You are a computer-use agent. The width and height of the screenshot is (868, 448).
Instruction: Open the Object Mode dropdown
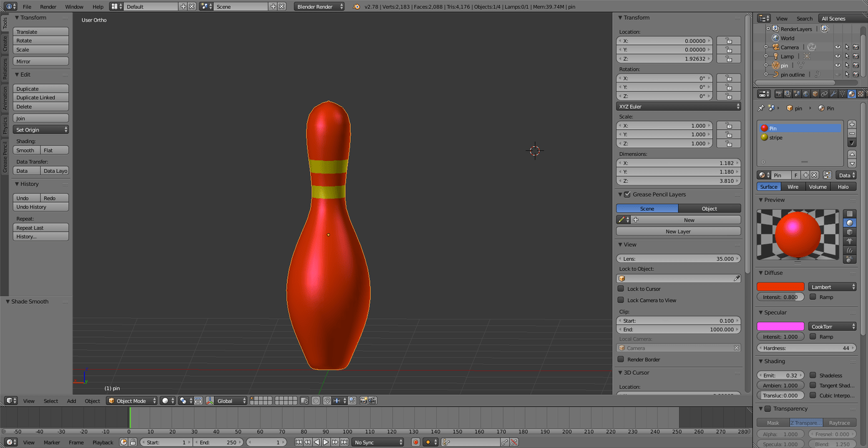[131, 401]
